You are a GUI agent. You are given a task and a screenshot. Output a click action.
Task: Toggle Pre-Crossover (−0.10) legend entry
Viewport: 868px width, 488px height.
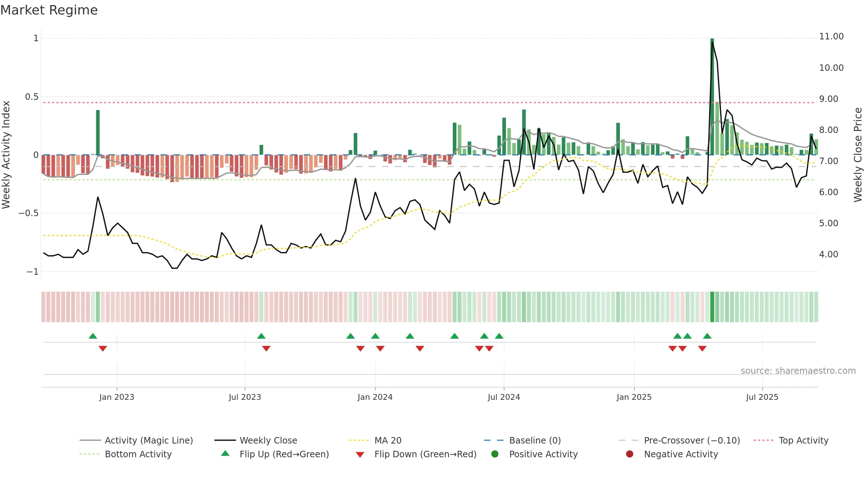click(x=679, y=440)
